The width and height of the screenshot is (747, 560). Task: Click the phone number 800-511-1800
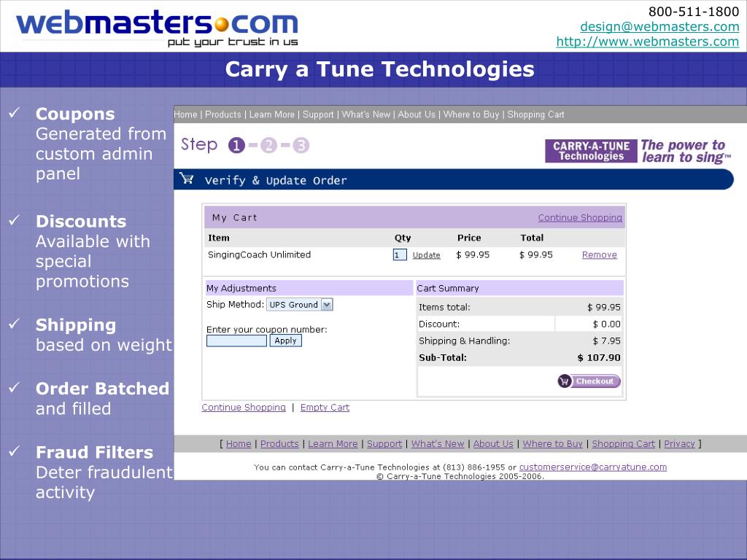point(694,12)
